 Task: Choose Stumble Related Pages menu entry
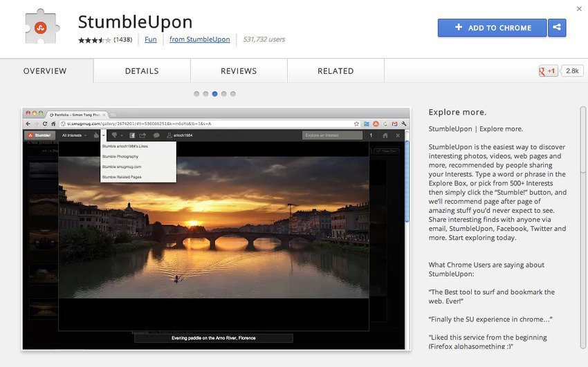[138, 177]
